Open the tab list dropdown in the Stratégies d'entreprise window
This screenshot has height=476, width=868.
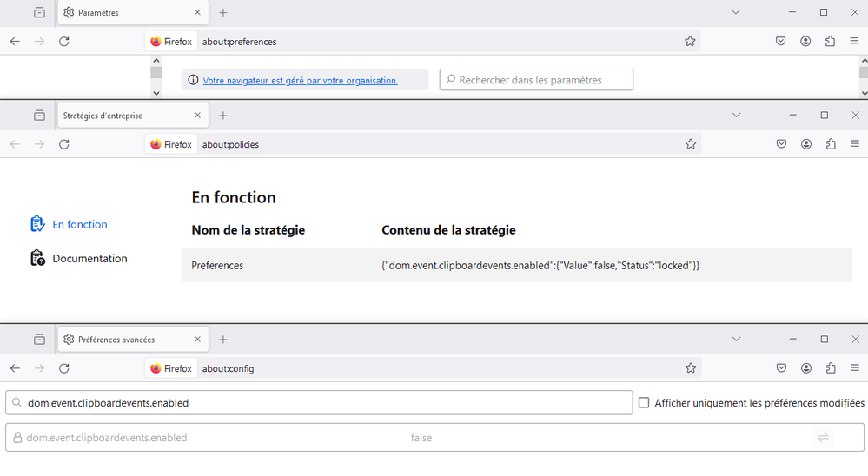click(x=736, y=116)
